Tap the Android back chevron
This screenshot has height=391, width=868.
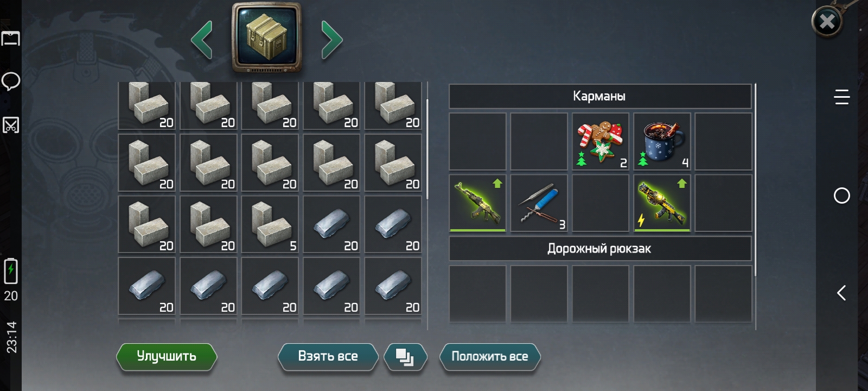point(841,293)
